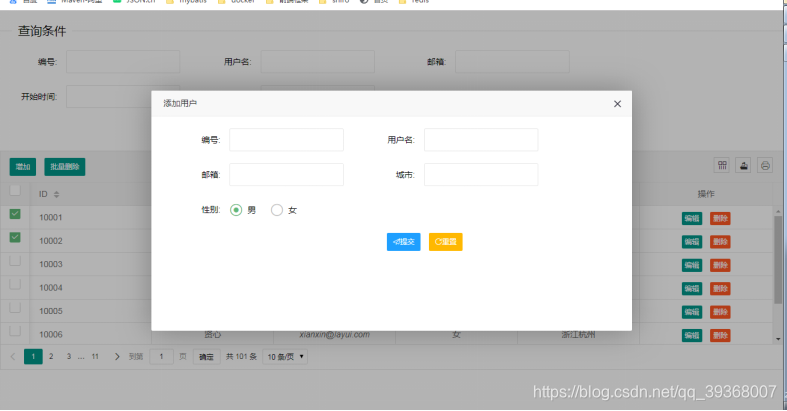
Task: Check the checkbox for row 10006
Action: point(15,331)
